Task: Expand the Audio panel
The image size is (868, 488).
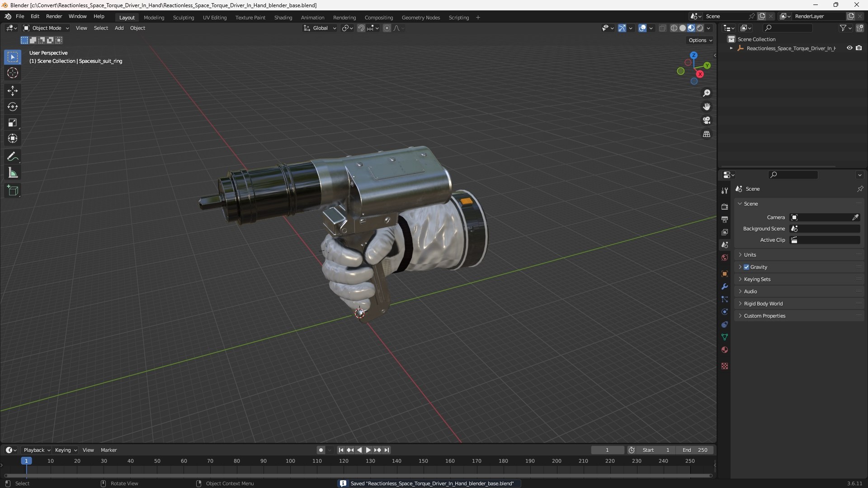Action: point(799,291)
